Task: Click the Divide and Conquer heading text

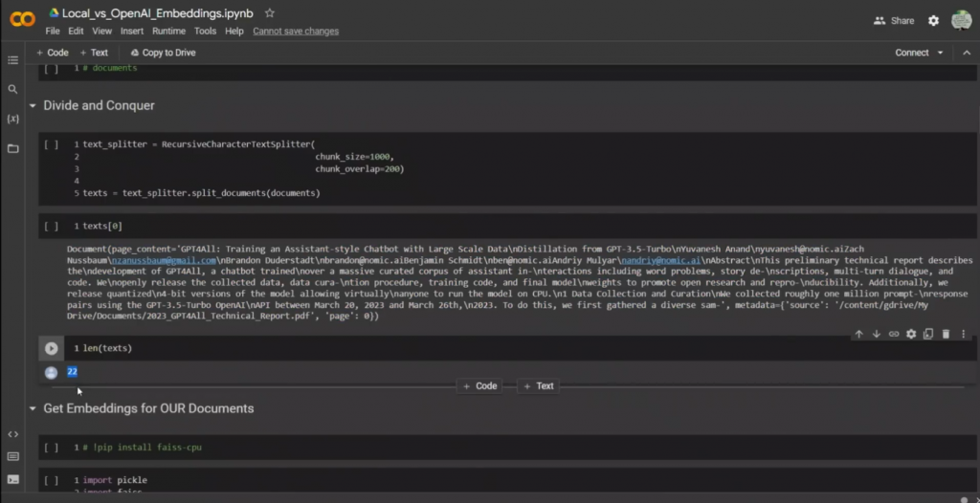Action: (x=99, y=105)
